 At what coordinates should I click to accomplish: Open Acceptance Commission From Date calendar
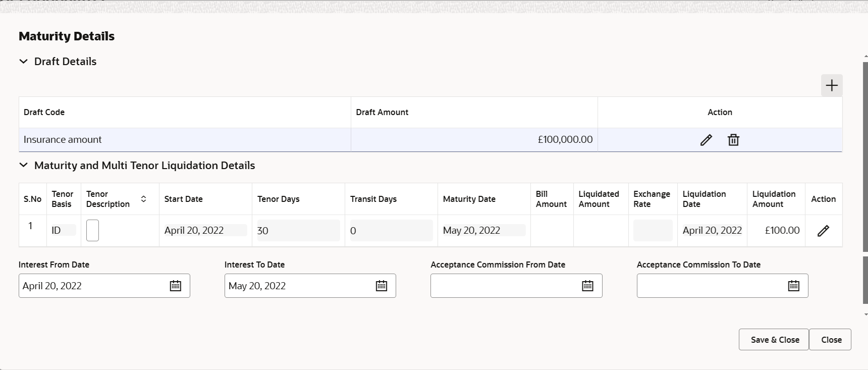(x=588, y=286)
